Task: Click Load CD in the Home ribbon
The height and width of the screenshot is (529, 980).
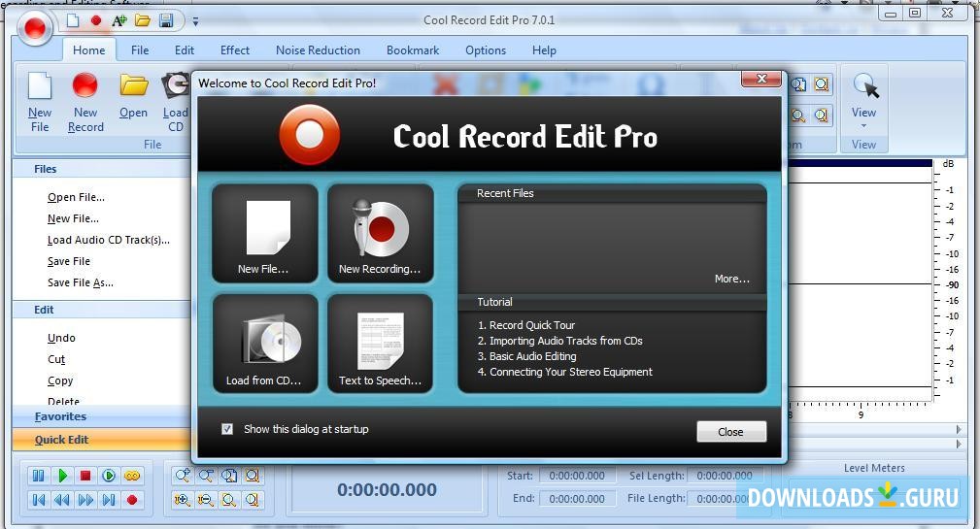Action: (176, 103)
